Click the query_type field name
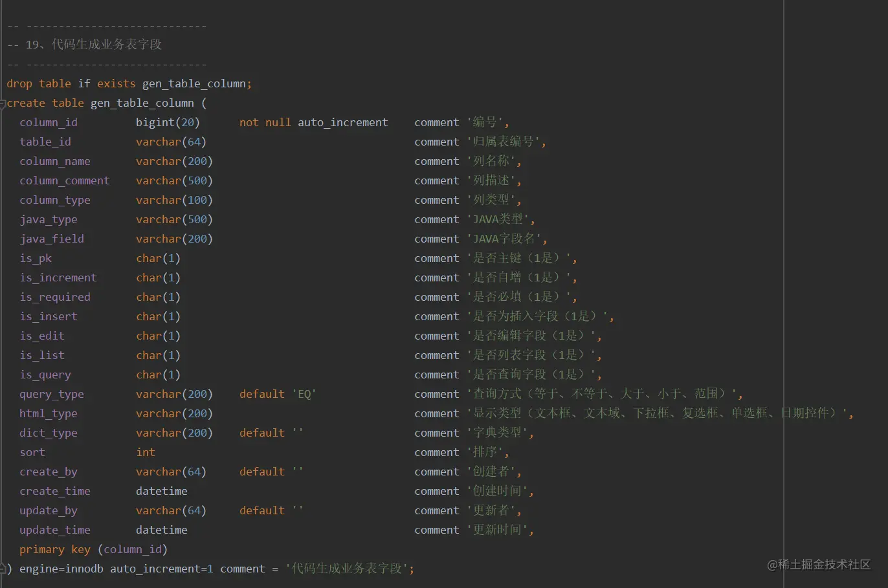 tap(52, 395)
